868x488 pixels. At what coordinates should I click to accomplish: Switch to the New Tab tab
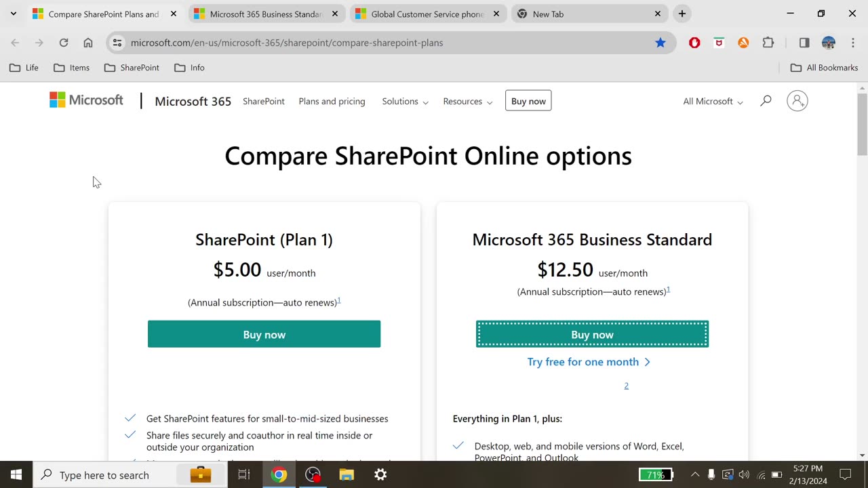[589, 14]
